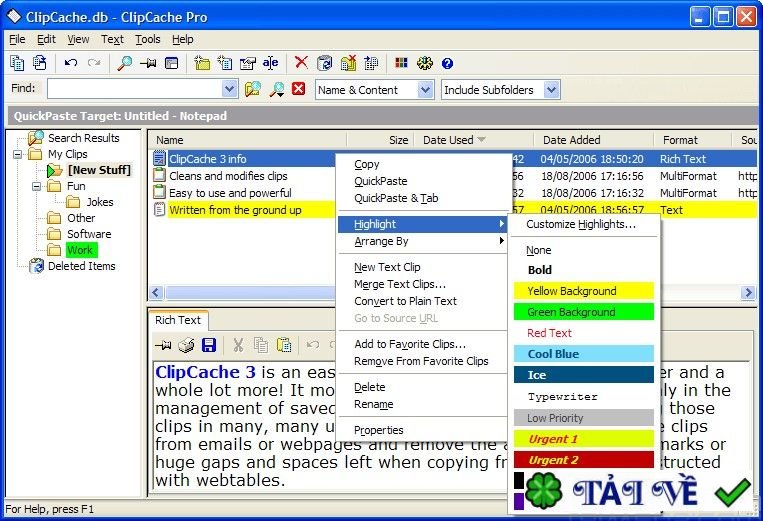Click the clips icon with red X
Viewport: 763px width, 521px height.
348,63
